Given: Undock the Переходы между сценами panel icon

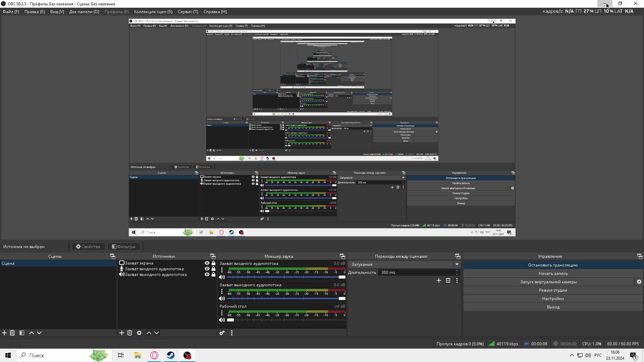Looking at the screenshot, I should [x=458, y=256].
